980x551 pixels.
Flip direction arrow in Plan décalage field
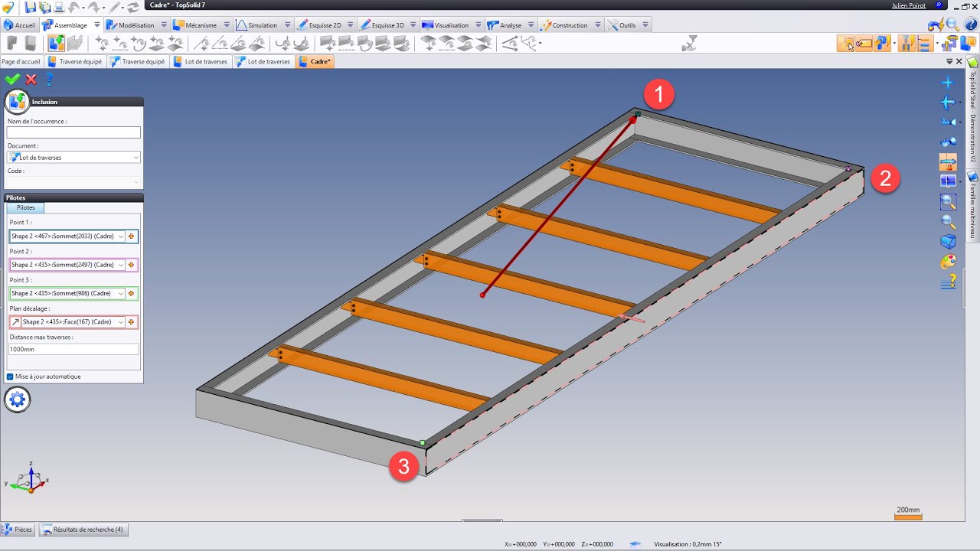click(15, 322)
